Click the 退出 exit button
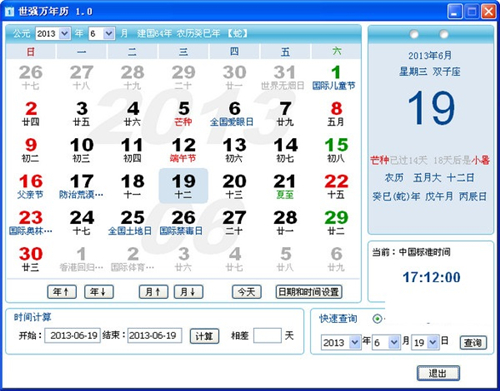The image size is (500, 391). [x=438, y=373]
